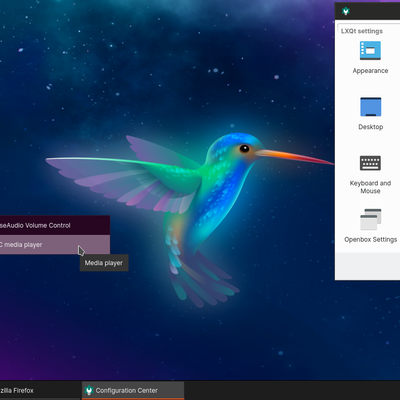Launch the media player menu entry
This screenshot has width=400, height=400.
click(x=55, y=245)
